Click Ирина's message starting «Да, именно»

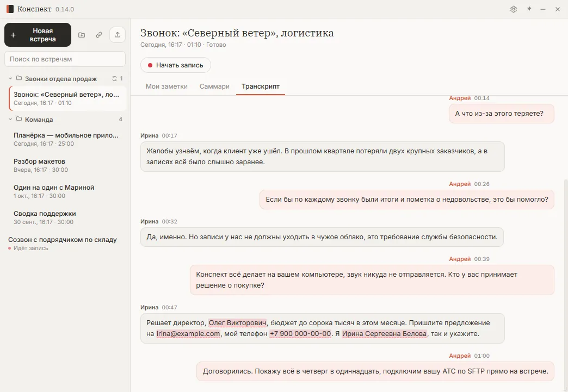click(x=322, y=237)
